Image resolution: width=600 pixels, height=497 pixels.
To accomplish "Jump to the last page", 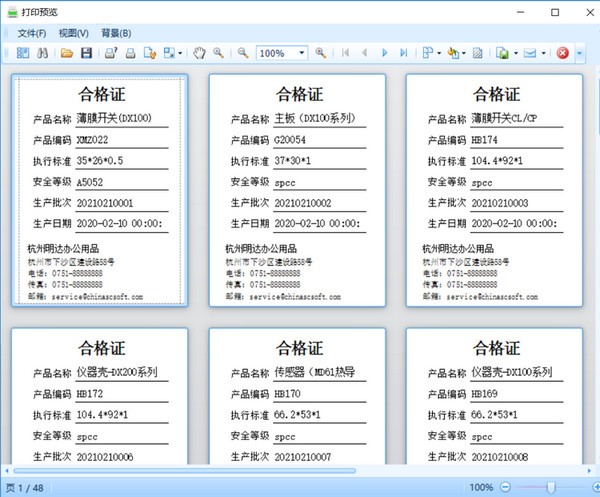I will click(x=403, y=53).
